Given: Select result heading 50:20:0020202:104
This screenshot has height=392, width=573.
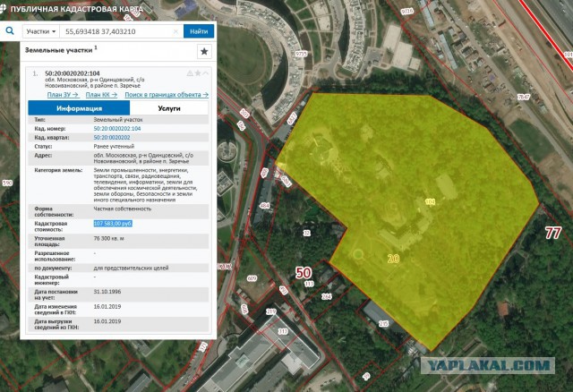Looking at the screenshot, I should (x=73, y=73).
